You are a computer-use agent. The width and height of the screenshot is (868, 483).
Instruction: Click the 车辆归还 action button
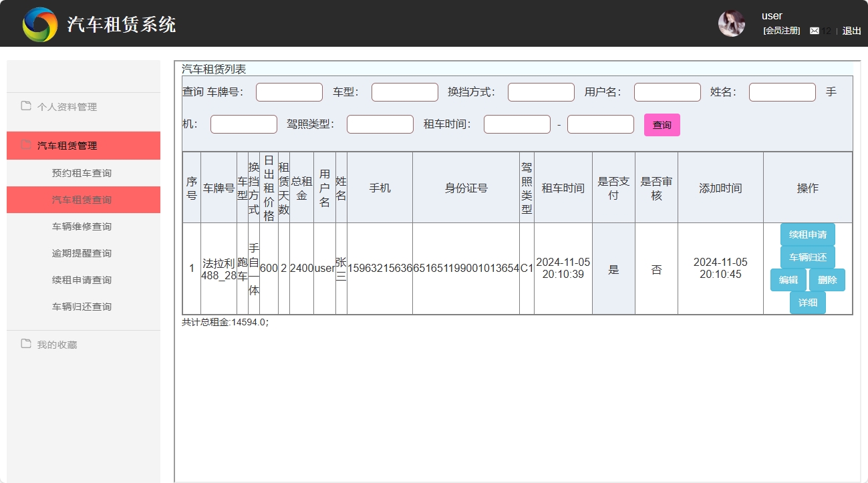tap(807, 257)
